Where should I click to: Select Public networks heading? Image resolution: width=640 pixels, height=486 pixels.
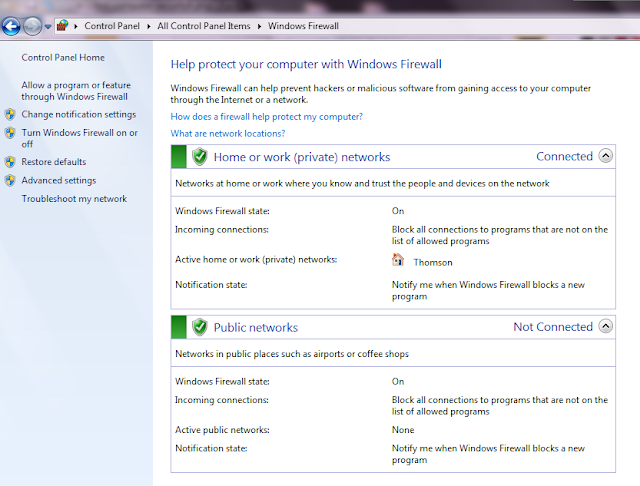click(256, 328)
